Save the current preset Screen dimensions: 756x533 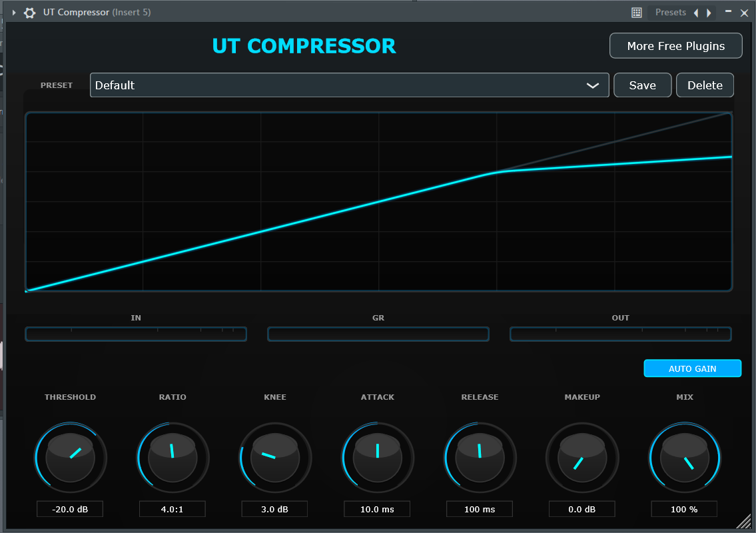point(642,85)
